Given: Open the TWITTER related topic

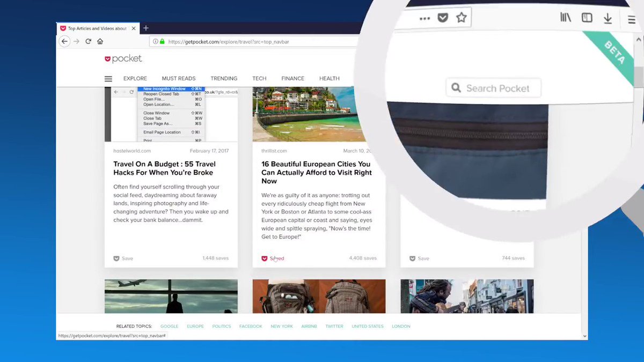Looking at the screenshot, I should click(x=334, y=327).
